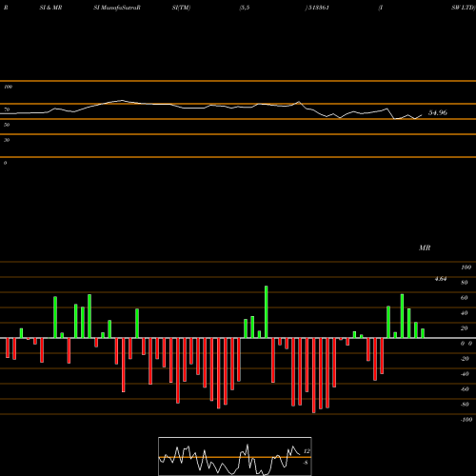Click the MR axis label 80
Screen dimensions: 476x476
point(465,283)
